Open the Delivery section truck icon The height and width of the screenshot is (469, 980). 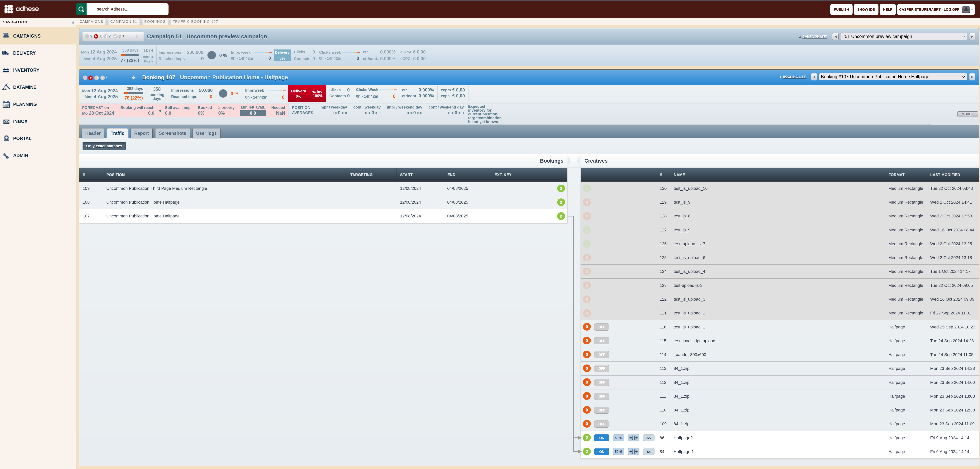pyautogui.click(x=6, y=53)
